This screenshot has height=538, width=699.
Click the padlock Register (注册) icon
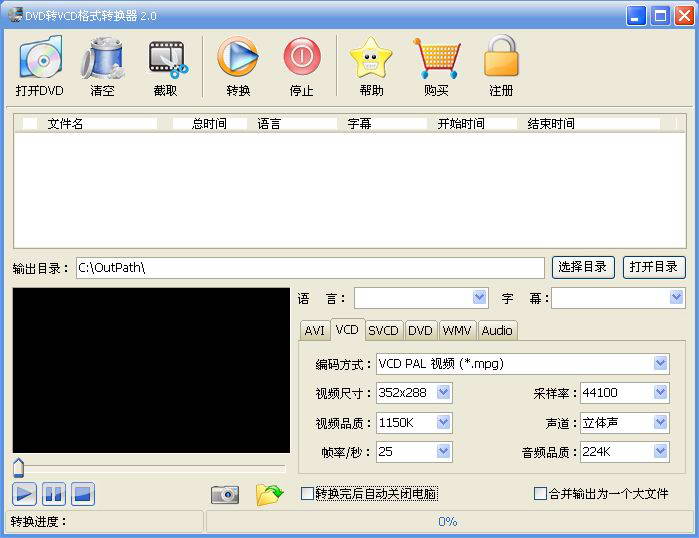[x=501, y=57]
